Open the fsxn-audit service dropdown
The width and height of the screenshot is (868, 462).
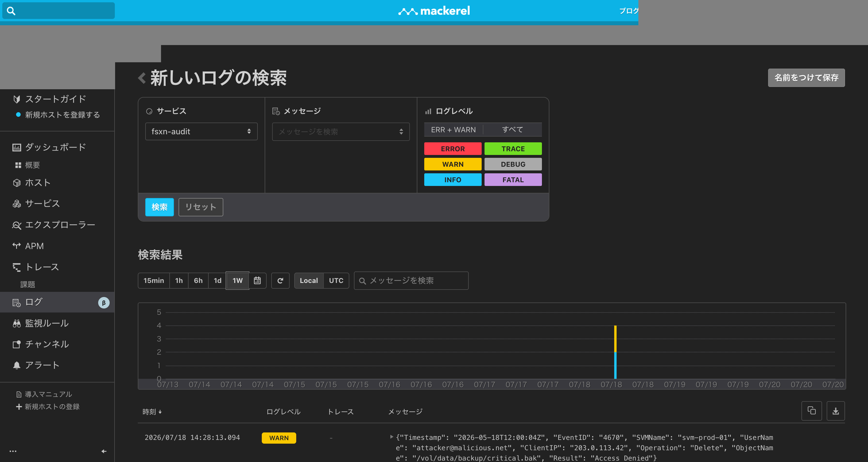point(201,131)
